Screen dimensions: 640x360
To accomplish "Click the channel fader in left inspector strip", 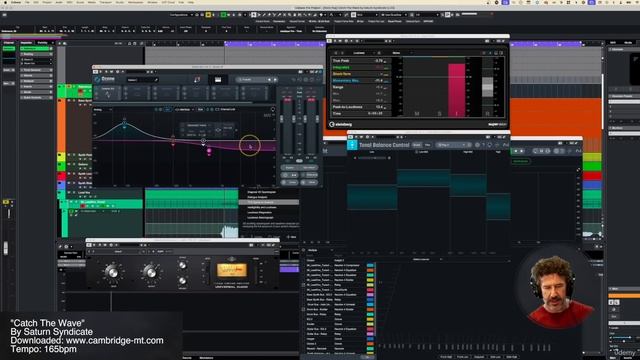I will (x=6, y=248).
